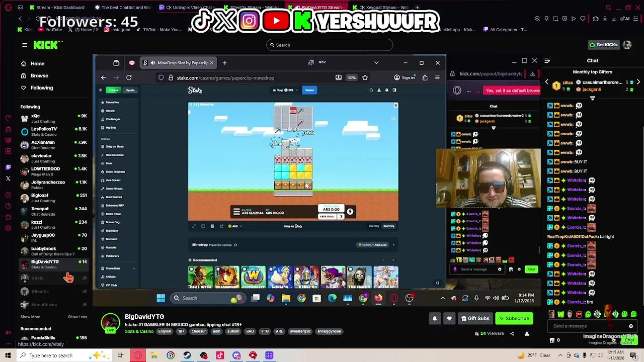
Task: Open Stake search icon
Action: pos(371,90)
